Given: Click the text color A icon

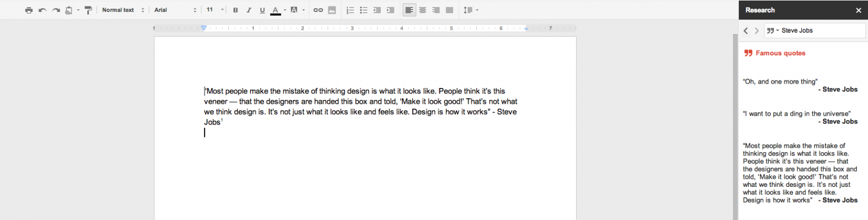Looking at the screenshot, I should (x=276, y=10).
